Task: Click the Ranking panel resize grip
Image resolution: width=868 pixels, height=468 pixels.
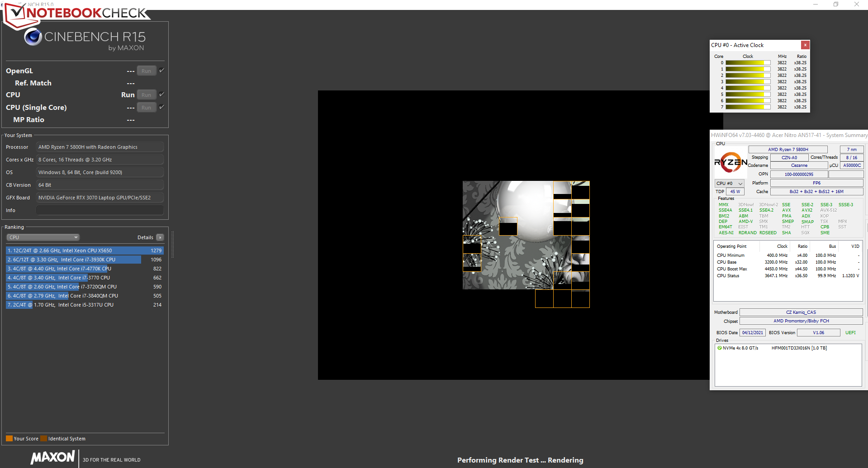Action: coord(172,244)
